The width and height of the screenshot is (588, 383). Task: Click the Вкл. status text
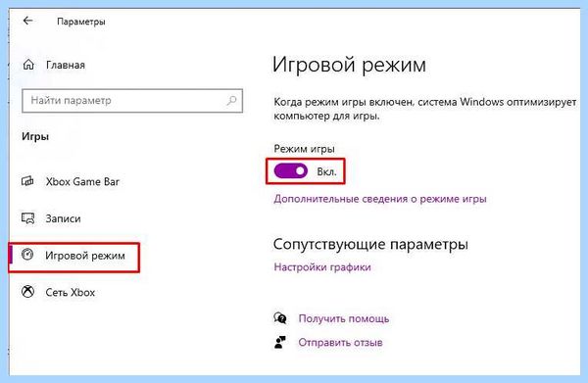click(326, 171)
